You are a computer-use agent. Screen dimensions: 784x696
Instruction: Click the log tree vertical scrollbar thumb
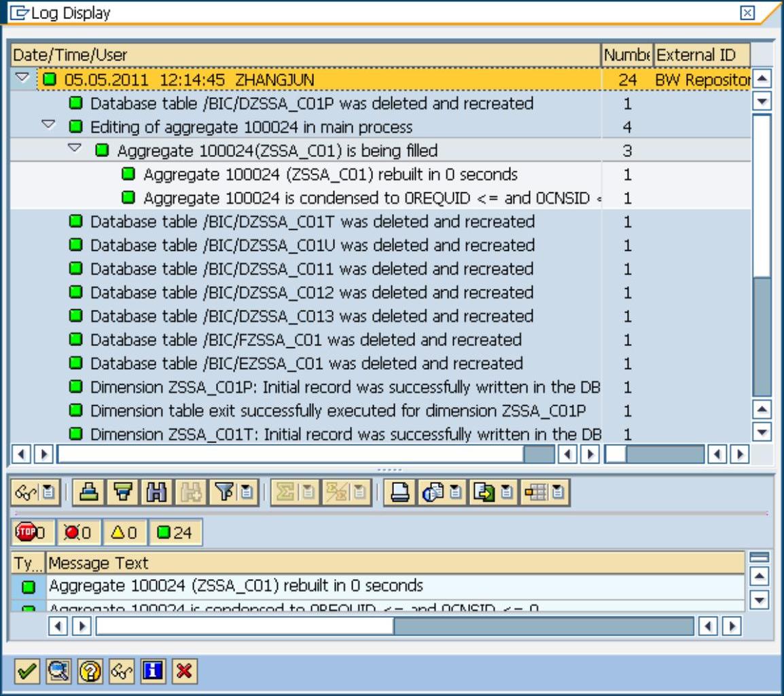(x=762, y=197)
